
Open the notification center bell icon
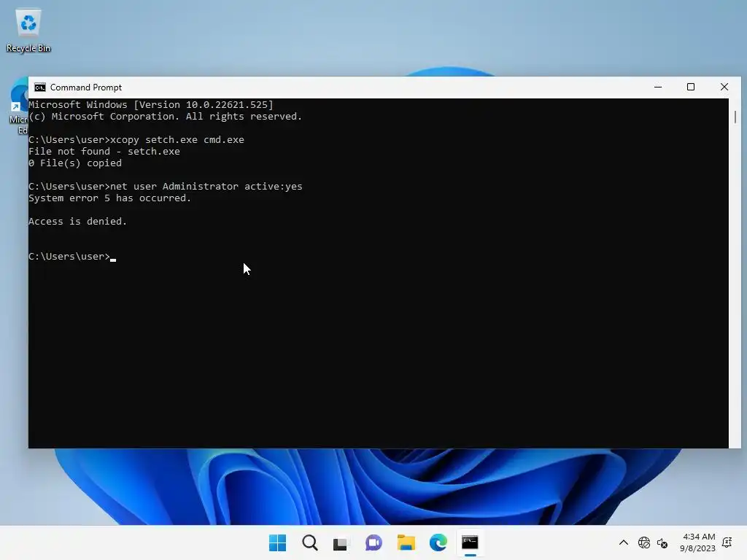[727, 542]
